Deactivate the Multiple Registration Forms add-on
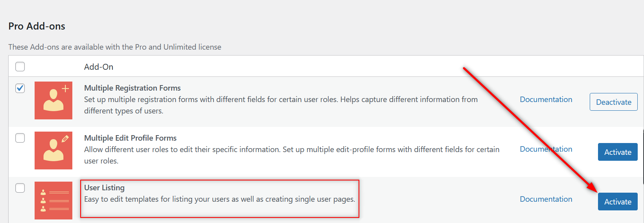Screen dimensions: 644x223 (613, 102)
